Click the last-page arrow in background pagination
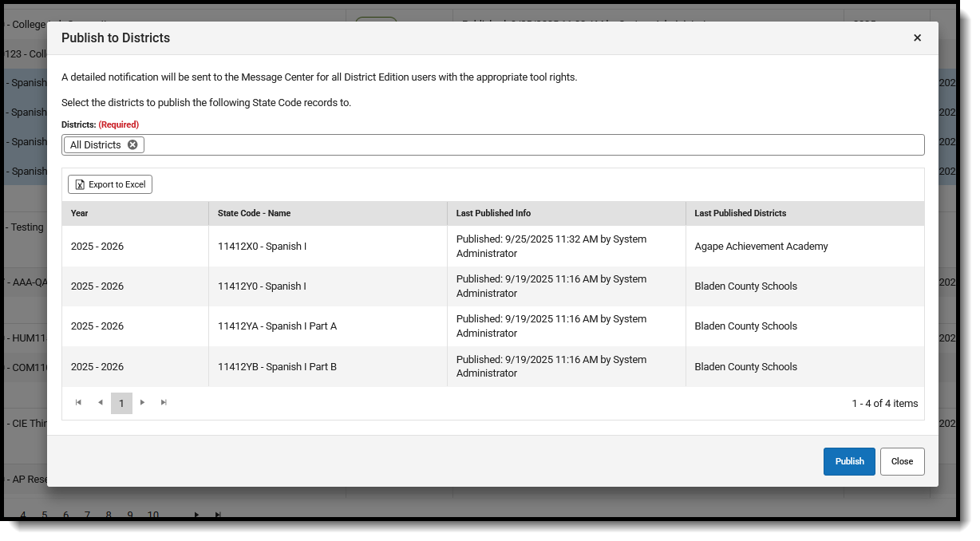Viewport: 980px width, 541px height. coord(217,515)
